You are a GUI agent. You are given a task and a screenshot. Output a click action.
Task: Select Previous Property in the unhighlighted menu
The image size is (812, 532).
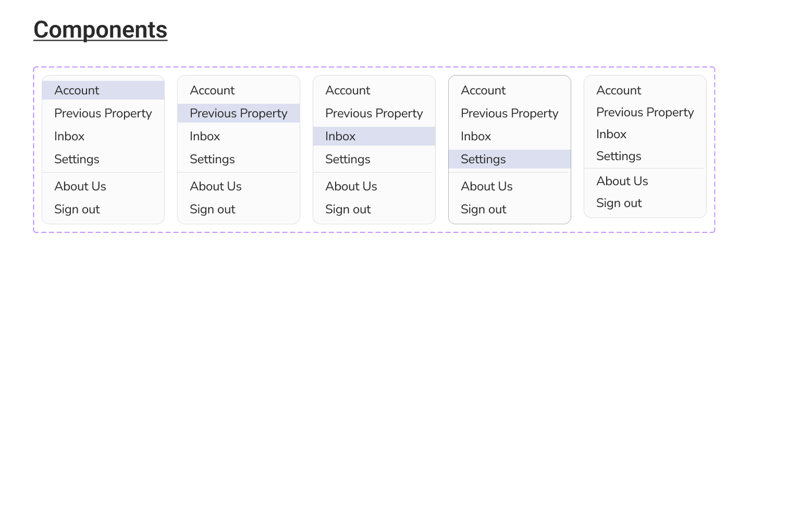(645, 112)
